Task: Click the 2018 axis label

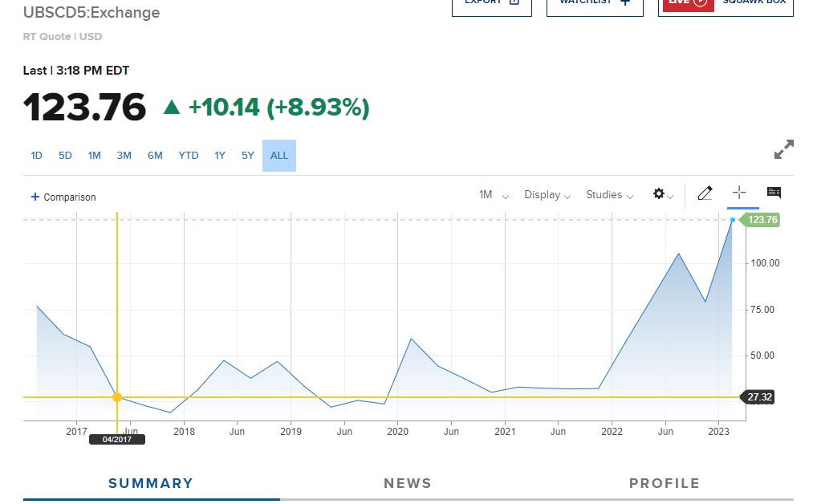Action: pyautogui.click(x=184, y=432)
